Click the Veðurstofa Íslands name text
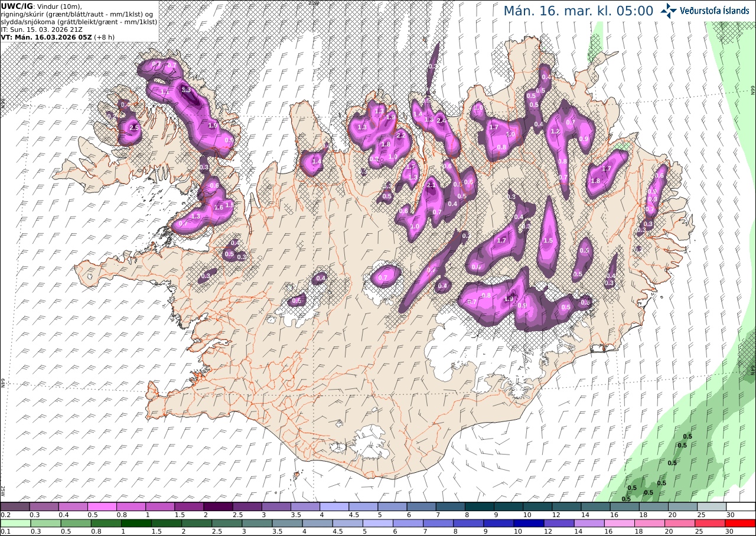 tap(714, 11)
